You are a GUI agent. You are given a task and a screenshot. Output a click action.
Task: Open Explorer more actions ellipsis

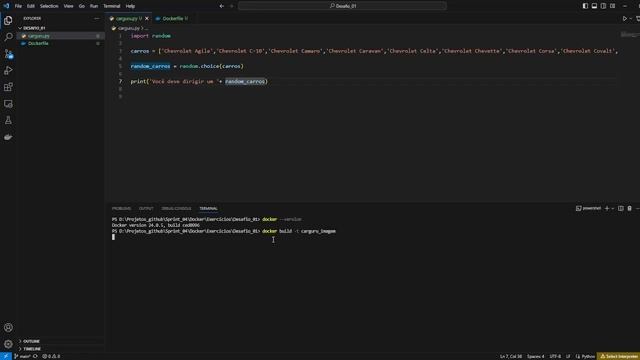pos(97,18)
